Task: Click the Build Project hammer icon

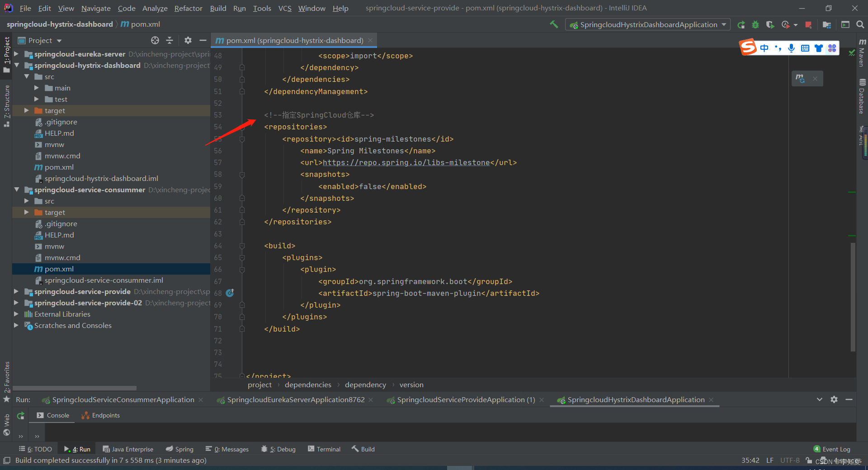Action: pyautogui.click(x=554, y=24)
